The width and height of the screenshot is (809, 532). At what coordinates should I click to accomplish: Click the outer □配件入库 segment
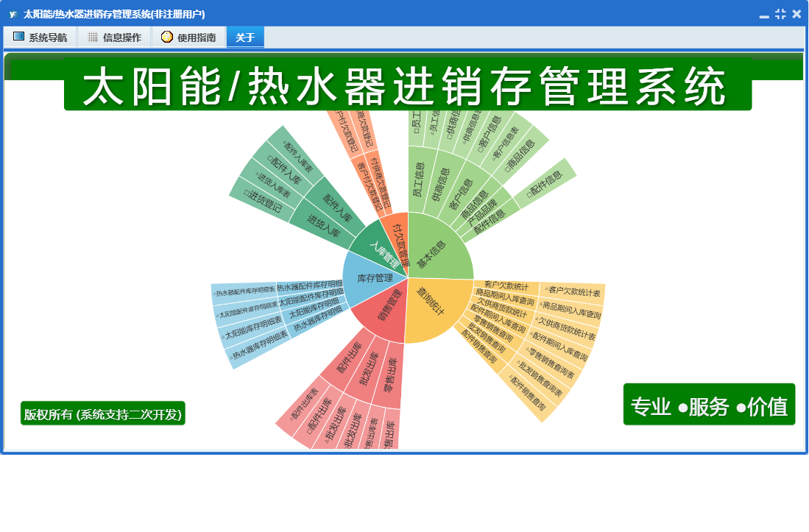point(285,170)
